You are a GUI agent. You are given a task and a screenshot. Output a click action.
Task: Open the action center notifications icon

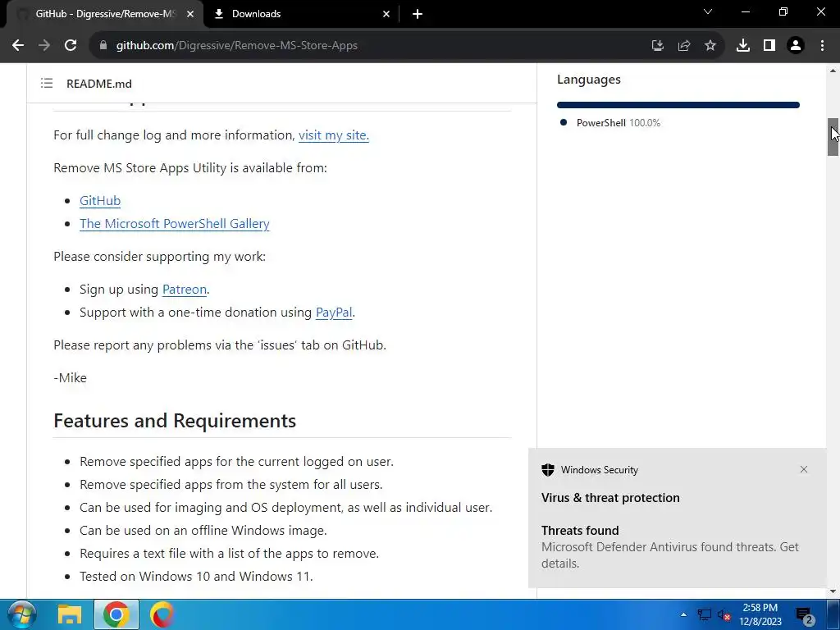tap(805, 615)
